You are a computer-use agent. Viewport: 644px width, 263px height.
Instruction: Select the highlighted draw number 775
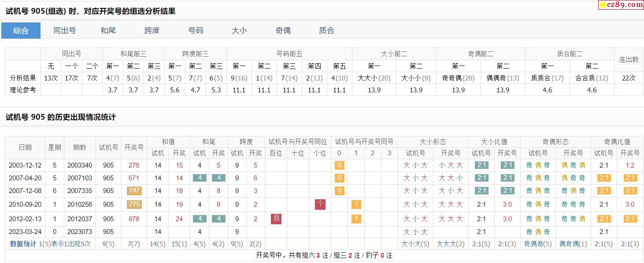click(x=133, y=205)
